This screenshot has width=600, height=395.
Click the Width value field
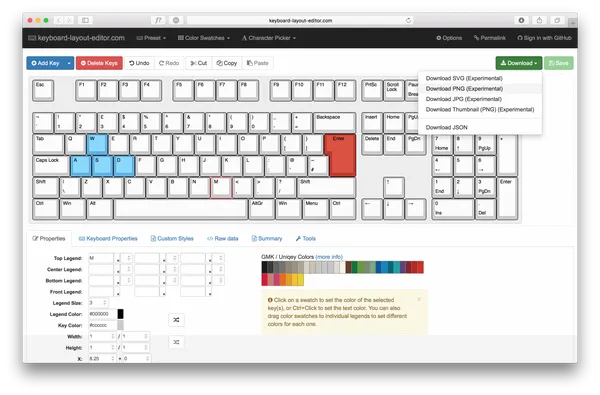point(102,336)
